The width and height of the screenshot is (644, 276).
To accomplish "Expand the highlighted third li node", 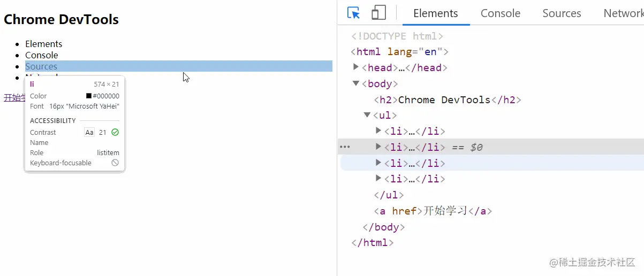I will coord(378,163).
